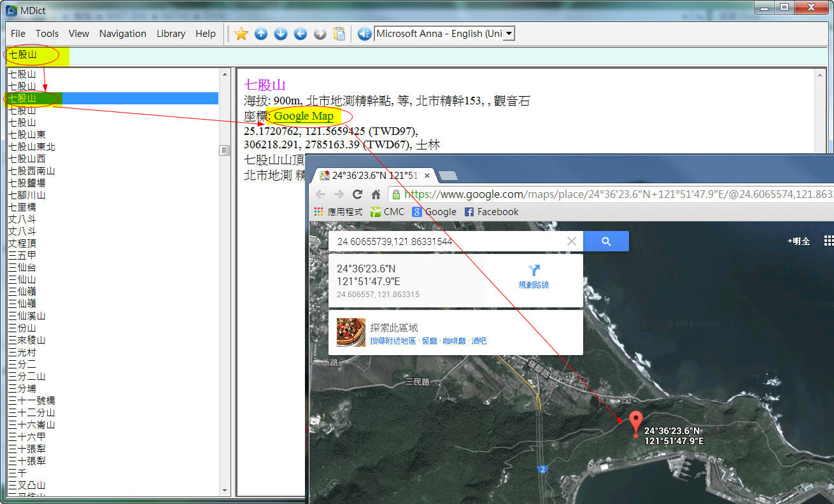Select list entry 三分二山
Viewport: 834px width, 504px height.
(27, 377)
